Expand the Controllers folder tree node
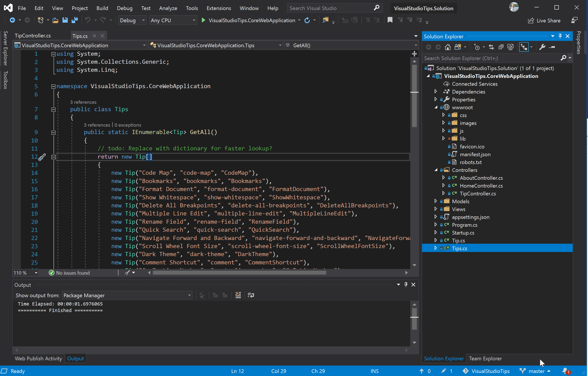 [x=436, y=170]
